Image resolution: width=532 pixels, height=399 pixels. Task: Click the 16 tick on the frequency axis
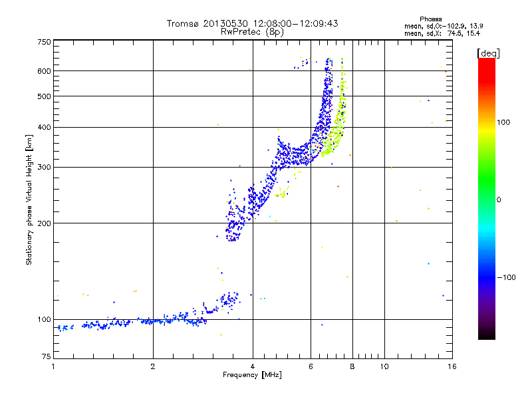pyautogui.click(x=452, y=367)
